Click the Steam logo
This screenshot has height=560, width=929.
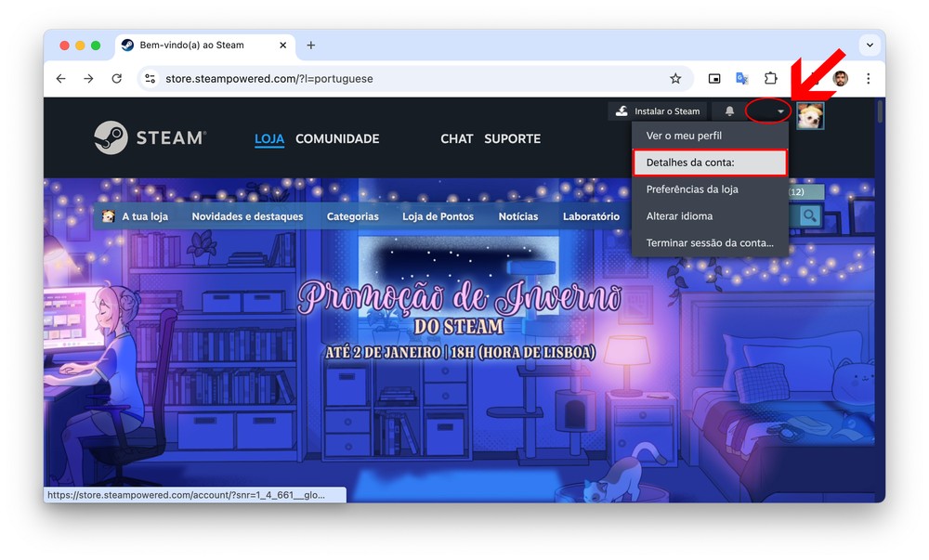click(x=150, y=138)
